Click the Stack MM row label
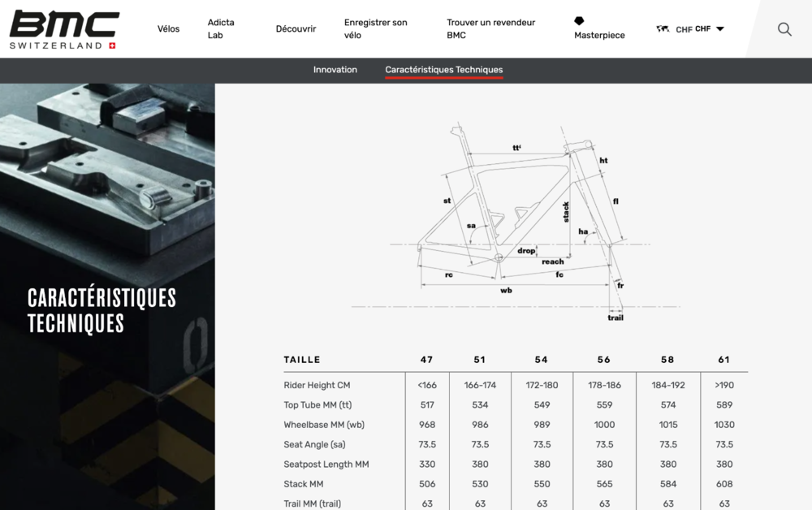 (304, 484)
